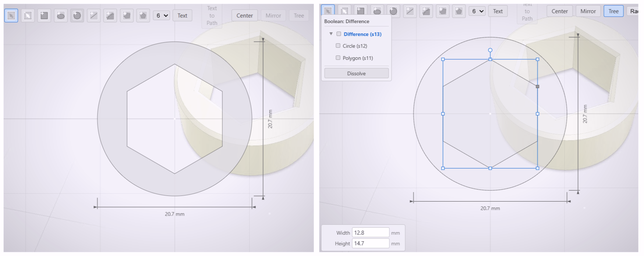Pick the add rectangle tool in left screenshot
Viewport: 644px width, 256px height.
click(x=44, y=15)
